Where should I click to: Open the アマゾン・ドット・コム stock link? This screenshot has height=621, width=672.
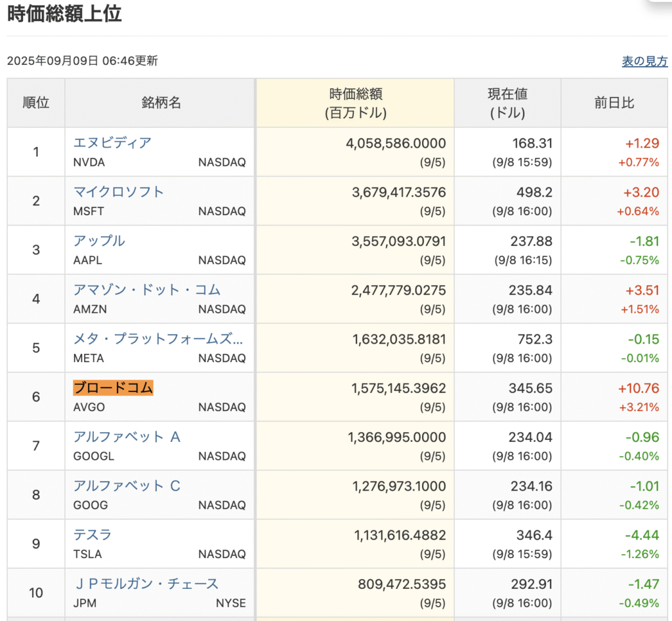tap(147, 289)
